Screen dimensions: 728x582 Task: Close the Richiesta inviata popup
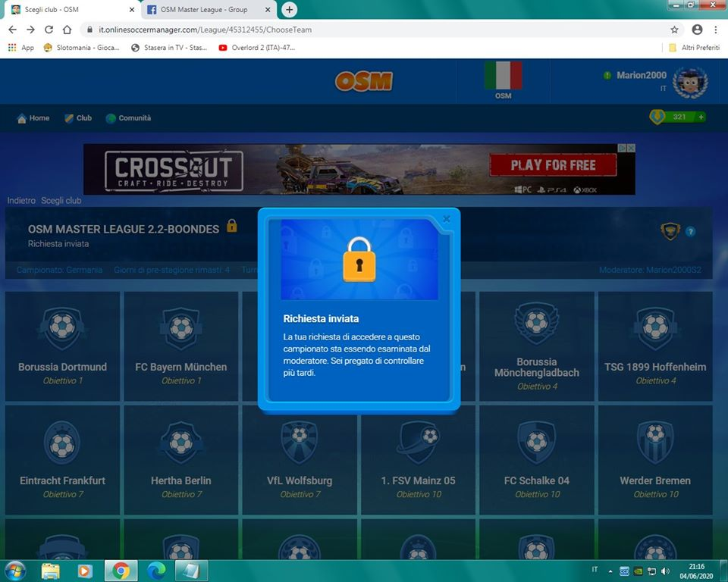click(446, 219)
